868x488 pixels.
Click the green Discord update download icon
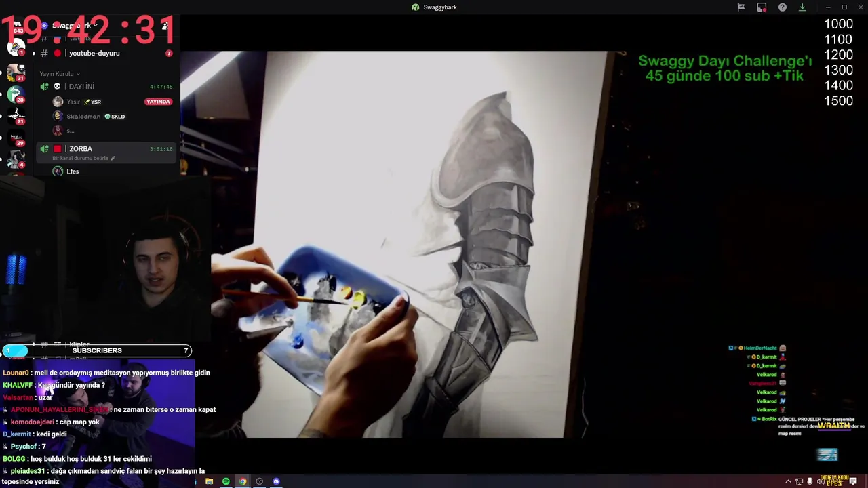point(802,7)
